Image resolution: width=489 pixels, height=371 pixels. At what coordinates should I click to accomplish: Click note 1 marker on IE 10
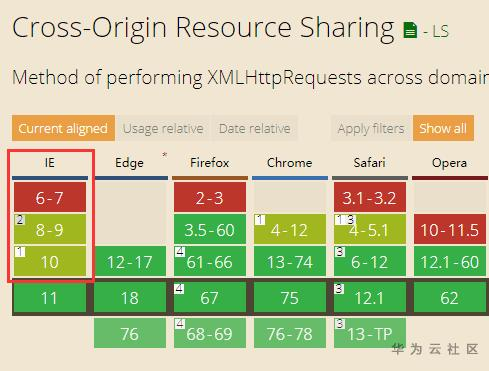pos(20,252)
